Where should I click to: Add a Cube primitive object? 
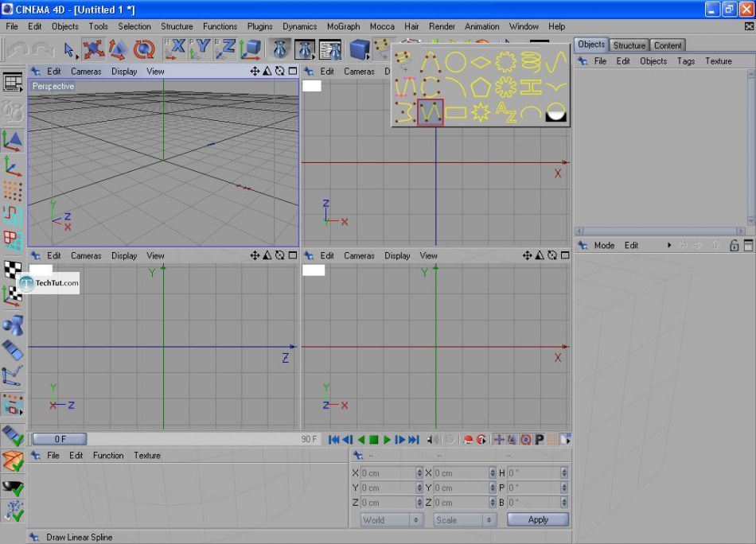click(x=360, y=50)
